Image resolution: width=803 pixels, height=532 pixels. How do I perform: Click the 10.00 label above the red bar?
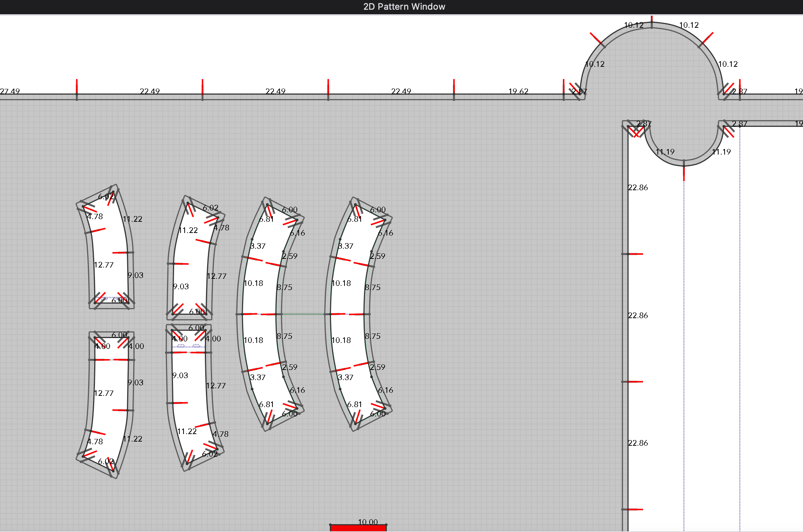click(368, 522)
